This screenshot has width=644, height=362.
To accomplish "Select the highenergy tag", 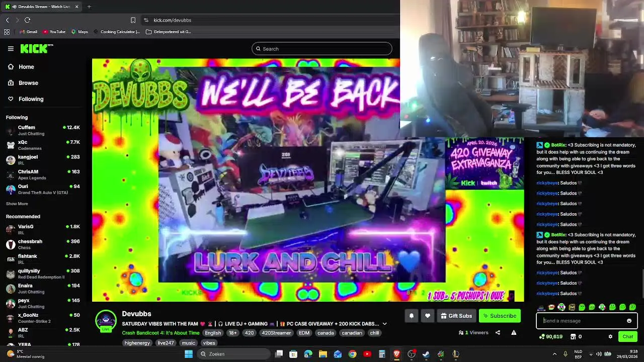I will tap(137, 343).
